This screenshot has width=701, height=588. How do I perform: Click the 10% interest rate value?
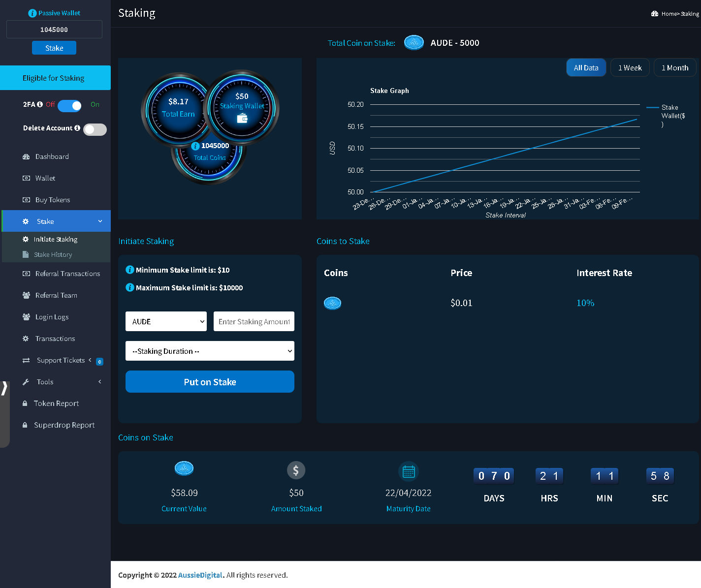(x=585, y=303)
